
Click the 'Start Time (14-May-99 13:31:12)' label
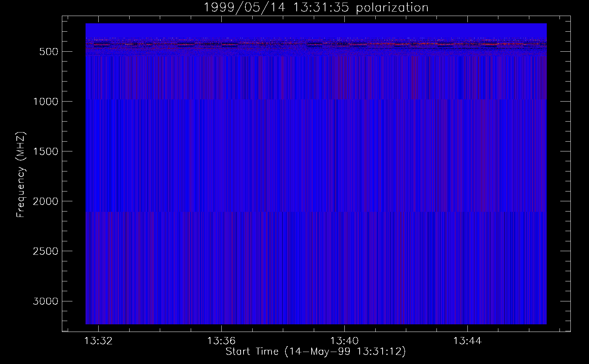coord(316,352)
